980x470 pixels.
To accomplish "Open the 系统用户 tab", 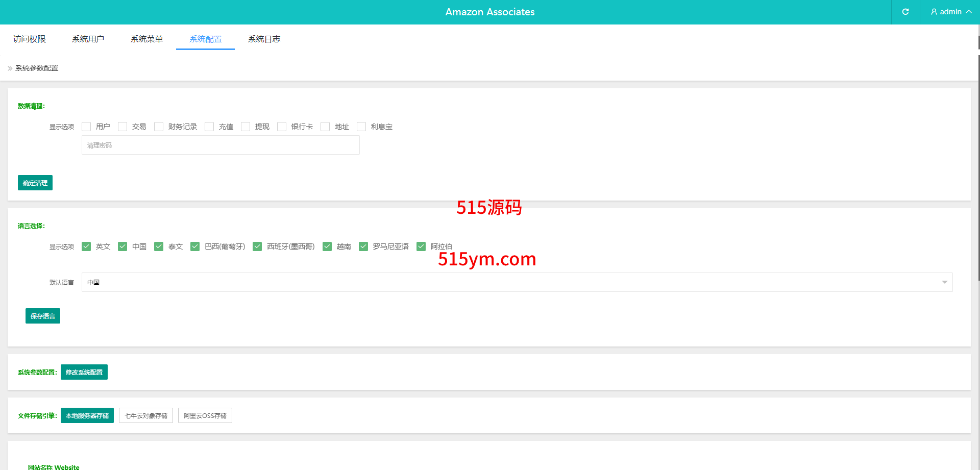I will (x=88, y=39).
